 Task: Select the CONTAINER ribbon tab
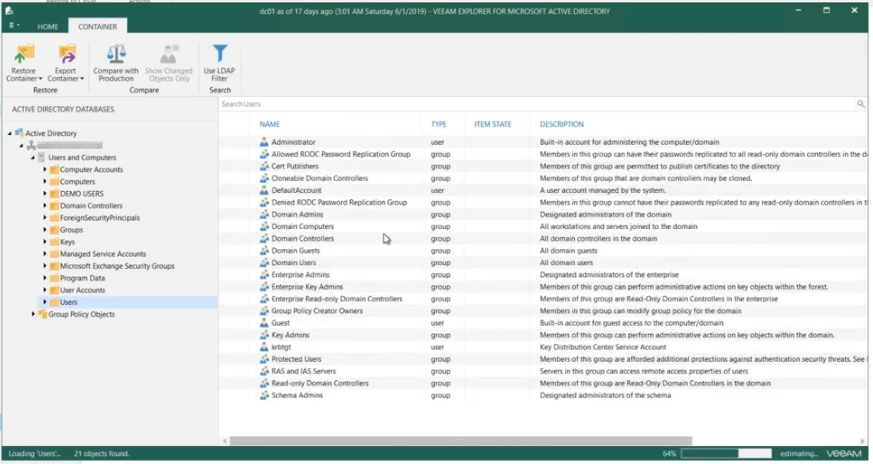97,26
